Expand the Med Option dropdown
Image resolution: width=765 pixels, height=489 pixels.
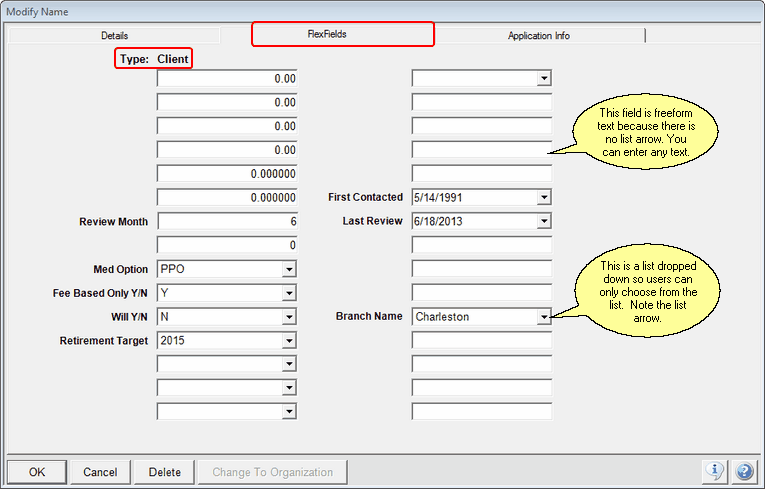coord(288,269)
